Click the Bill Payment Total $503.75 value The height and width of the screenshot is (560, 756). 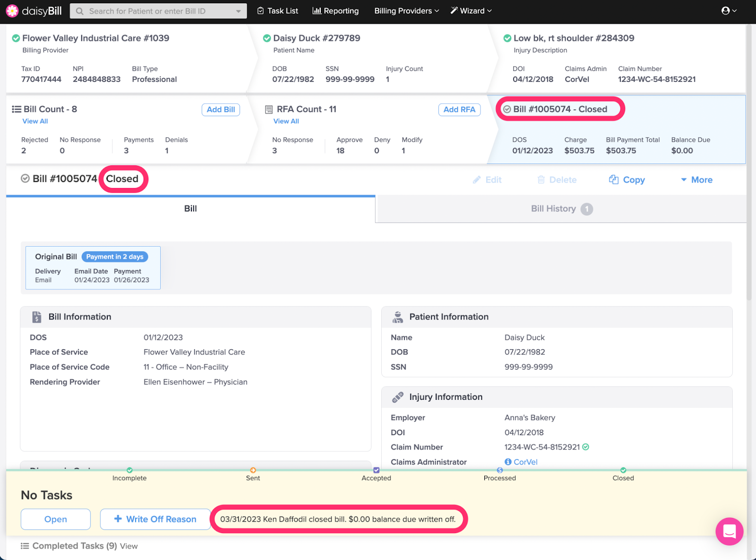[x=621, y=151]
